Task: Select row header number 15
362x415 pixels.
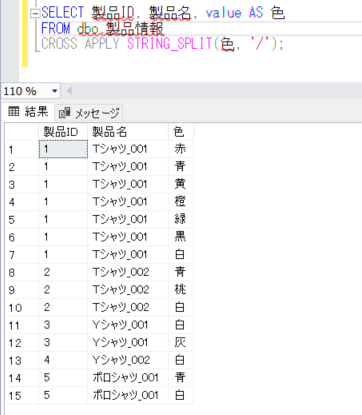Action: click(22, 396)
